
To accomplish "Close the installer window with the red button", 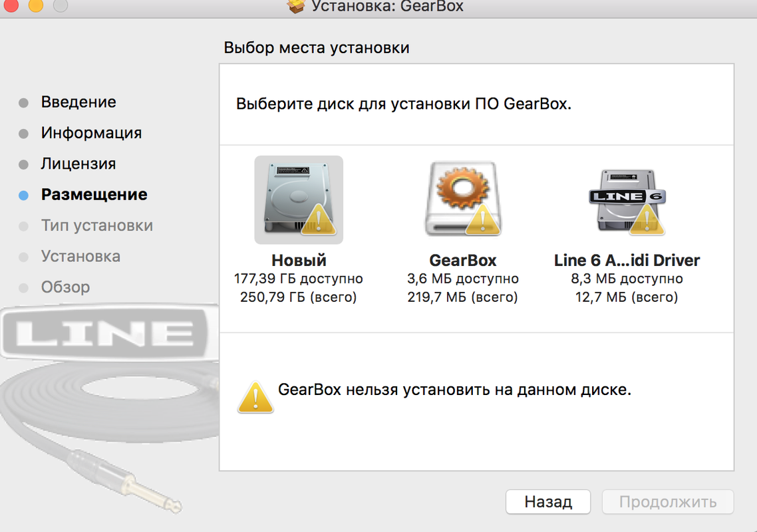I will 11,5.
